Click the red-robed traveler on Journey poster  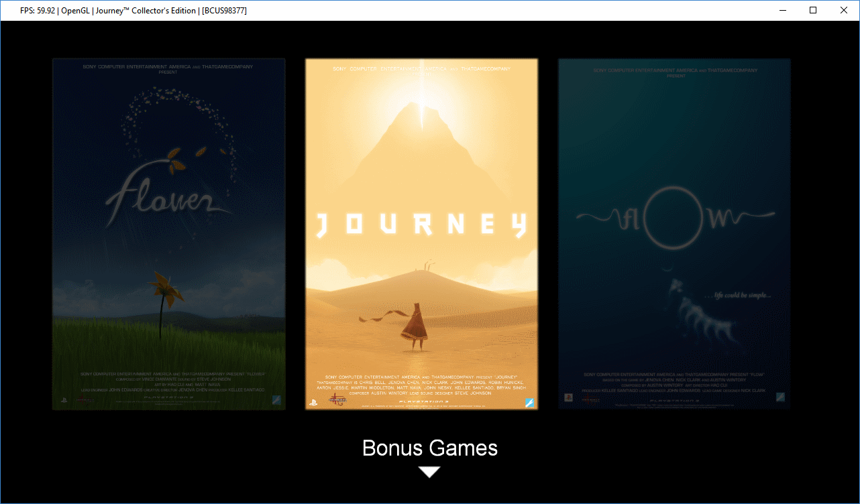(414, 326)
